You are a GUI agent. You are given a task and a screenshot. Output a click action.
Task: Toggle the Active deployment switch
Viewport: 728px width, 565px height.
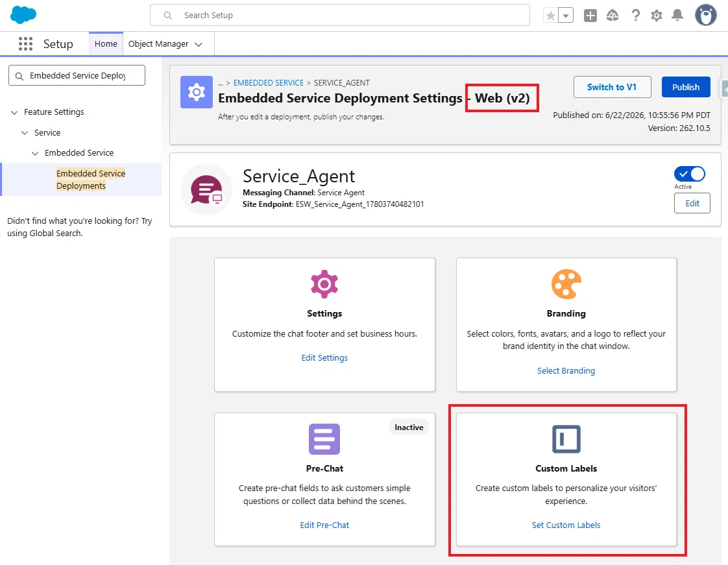[x=690, y=174]
